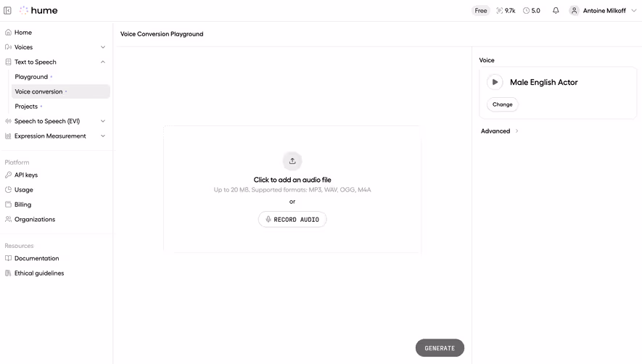Click the Male English Actor voice name
This screenshot has width=642, height=364.
click(544, 83)
